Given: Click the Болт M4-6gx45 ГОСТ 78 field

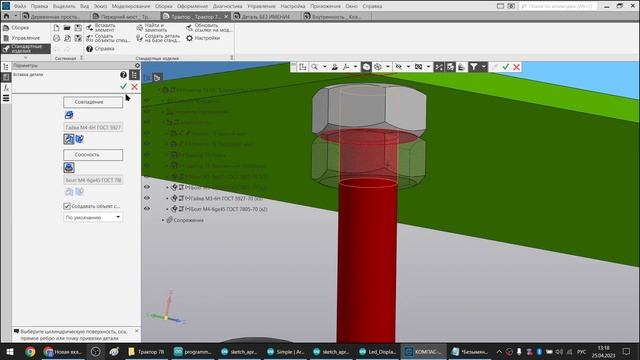Looking at the screenshot, I should point(93,180).
